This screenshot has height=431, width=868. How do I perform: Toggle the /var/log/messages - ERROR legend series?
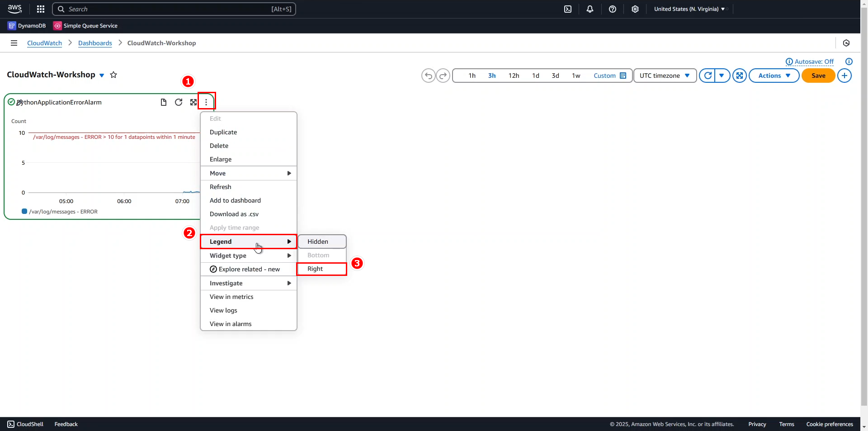coord(60,212)
